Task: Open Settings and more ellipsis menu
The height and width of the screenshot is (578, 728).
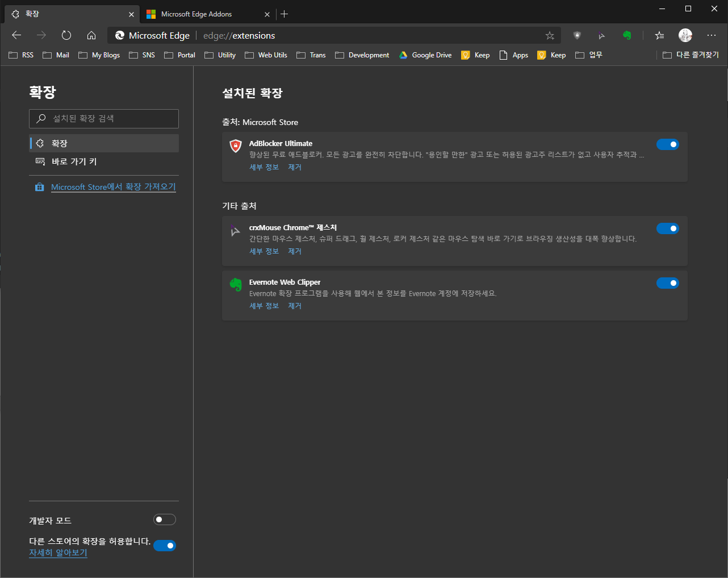Action: point(712,35)
